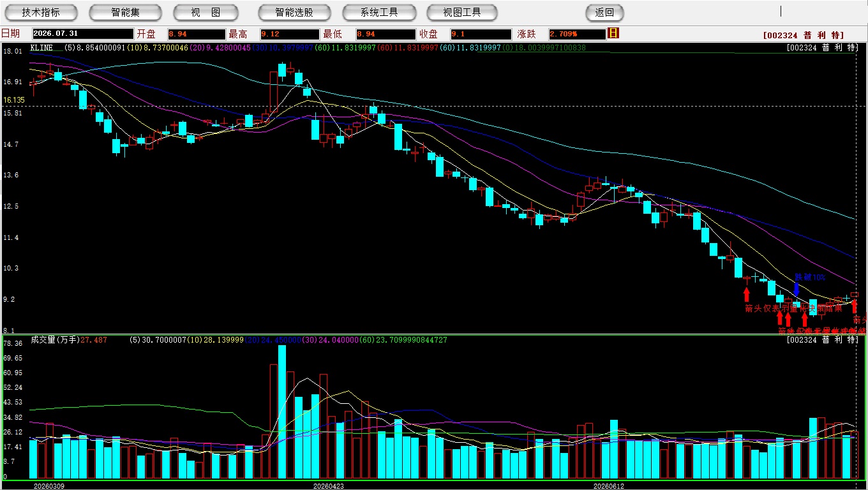This screenshot has height=490, width=868.
Task: Click the 最高 value field showing 9.12
Action: tap(290, 34)
